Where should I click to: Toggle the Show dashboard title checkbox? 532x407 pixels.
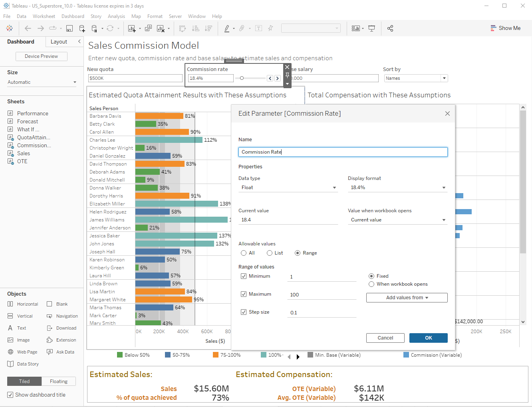point(10,395)
